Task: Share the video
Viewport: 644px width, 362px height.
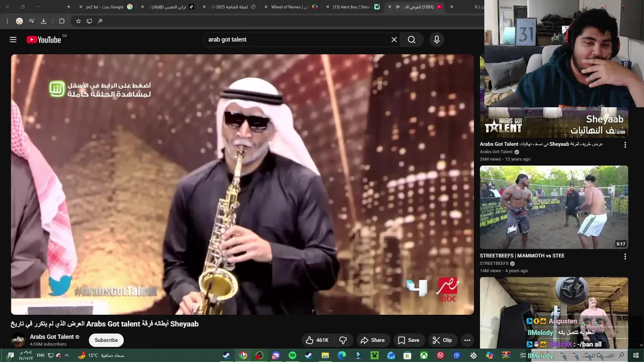Action: click(372, 340)
